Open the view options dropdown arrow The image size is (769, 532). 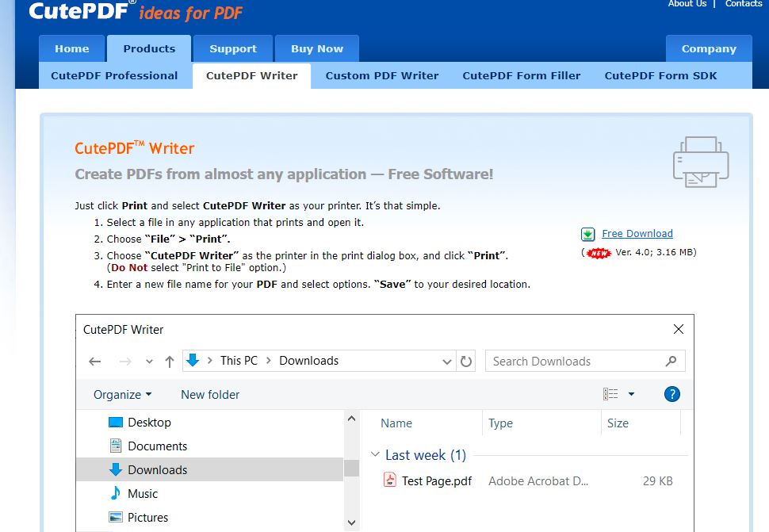pyautogui.click(x=631, y=394)
